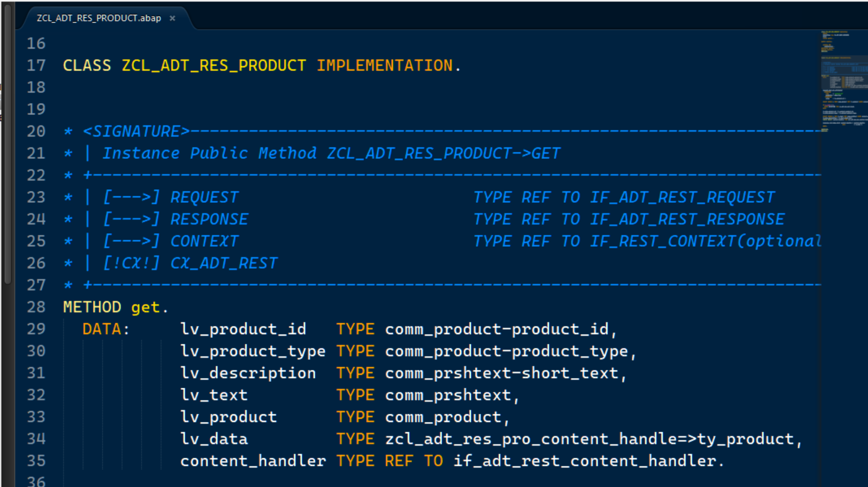Click IF_REST_CONTEXT(optional type text
This screenshot has height=487, width=868.
coord(705,241)
